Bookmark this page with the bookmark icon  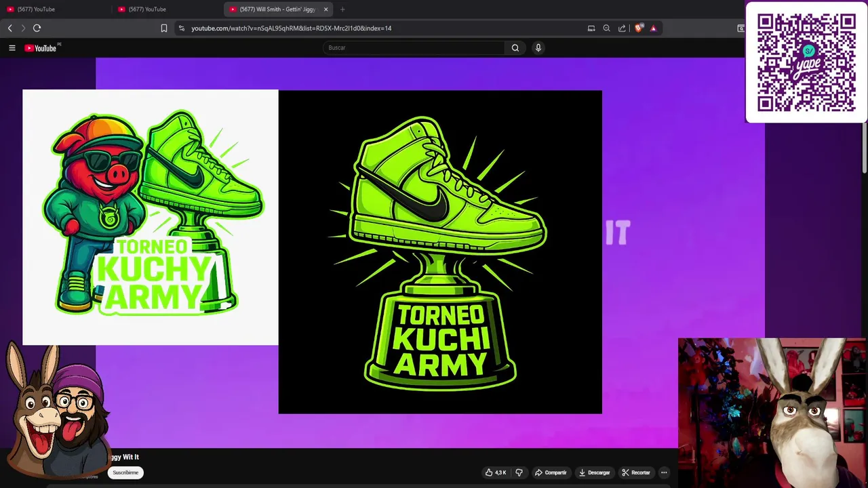pyautogui.click(x=163, y=28)
